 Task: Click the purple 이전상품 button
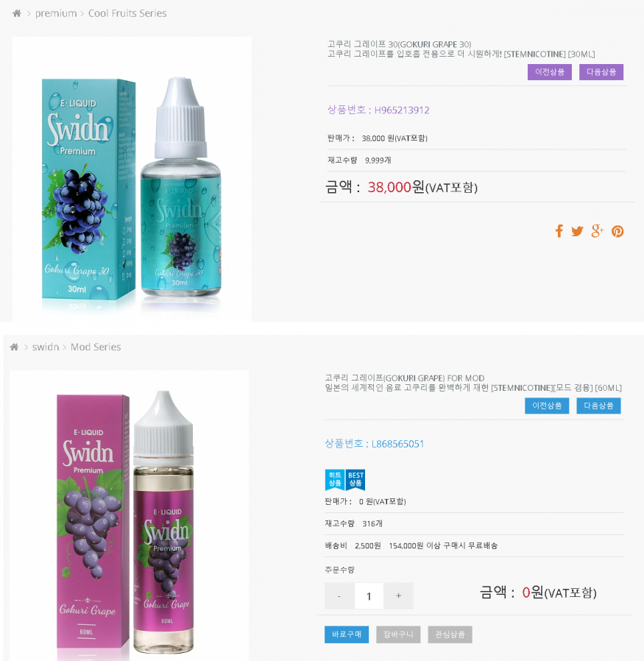coord(550,72)
